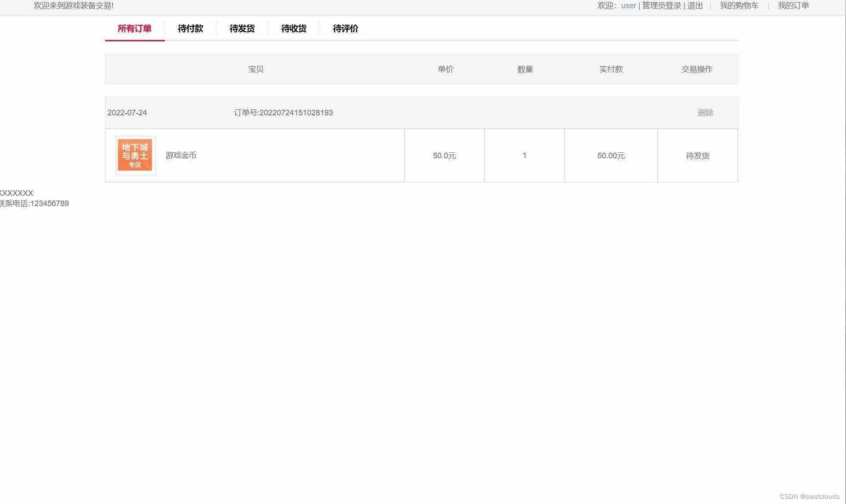846x504 pixels.
Task: Open the 游戏金币 product details
Action: pos(180,155)
